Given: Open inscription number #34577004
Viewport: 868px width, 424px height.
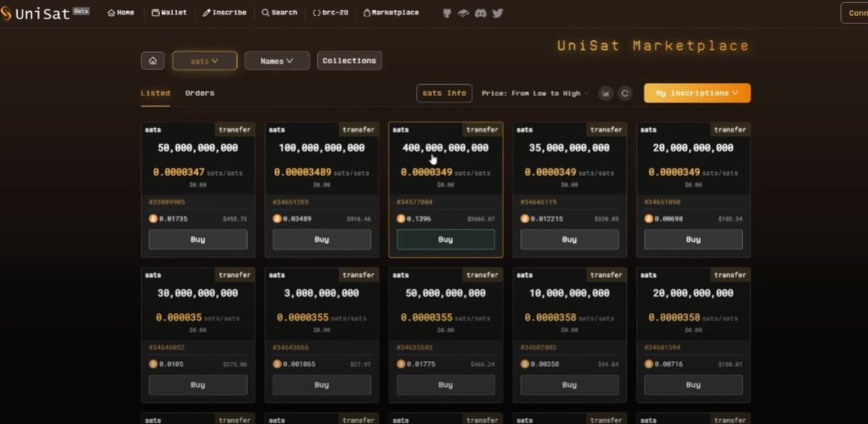Looking at the screenshot, I should (x=414, y=202).
